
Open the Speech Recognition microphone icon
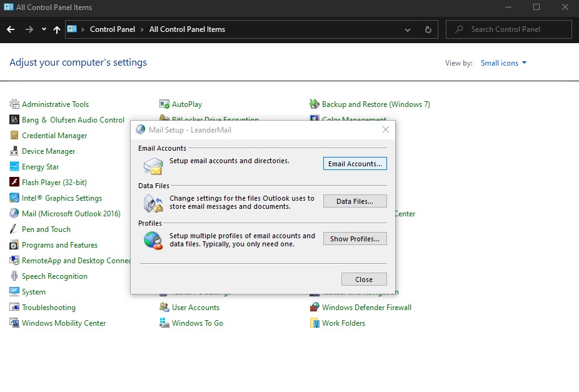(14, 276)
